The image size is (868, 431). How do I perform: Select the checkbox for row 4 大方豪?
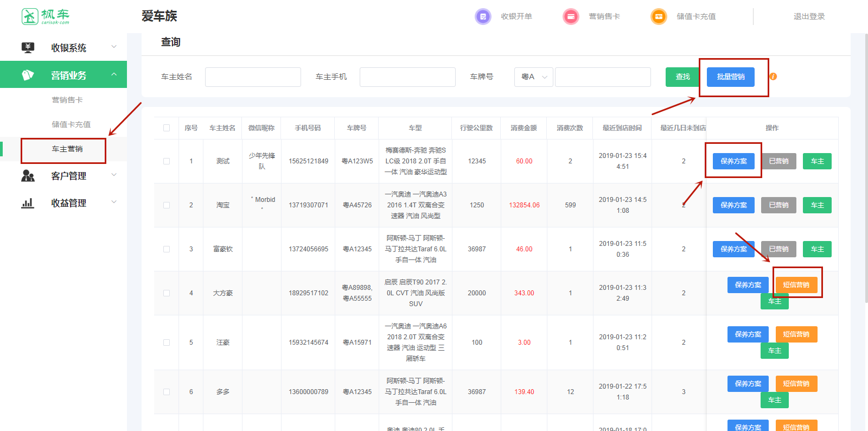tap(167, 293)
